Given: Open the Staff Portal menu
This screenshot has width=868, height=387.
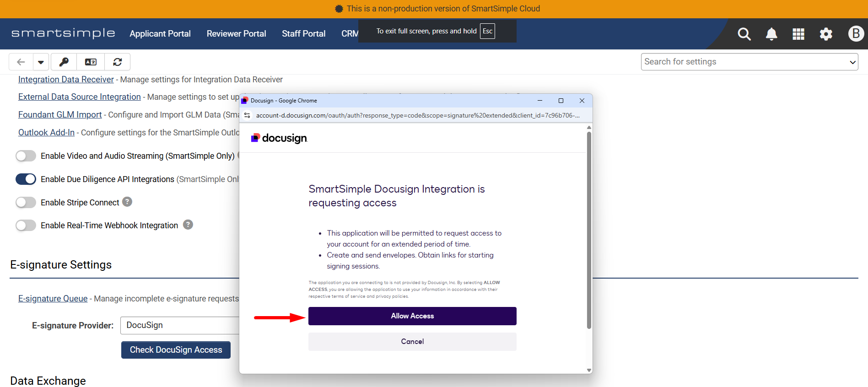Looking at the screenshot, I should [304, 34].
